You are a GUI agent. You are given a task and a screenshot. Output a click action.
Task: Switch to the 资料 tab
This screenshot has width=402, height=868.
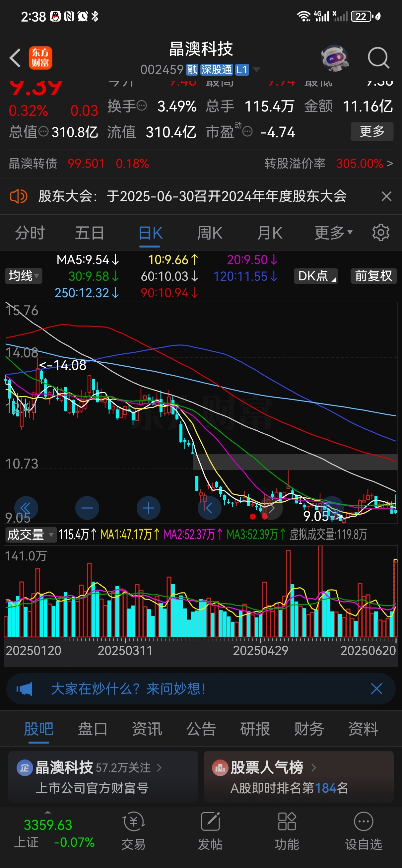point(363,729)
